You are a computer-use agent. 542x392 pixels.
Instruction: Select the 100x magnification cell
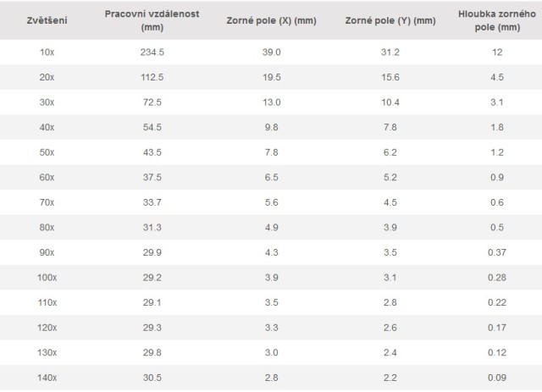47,278
